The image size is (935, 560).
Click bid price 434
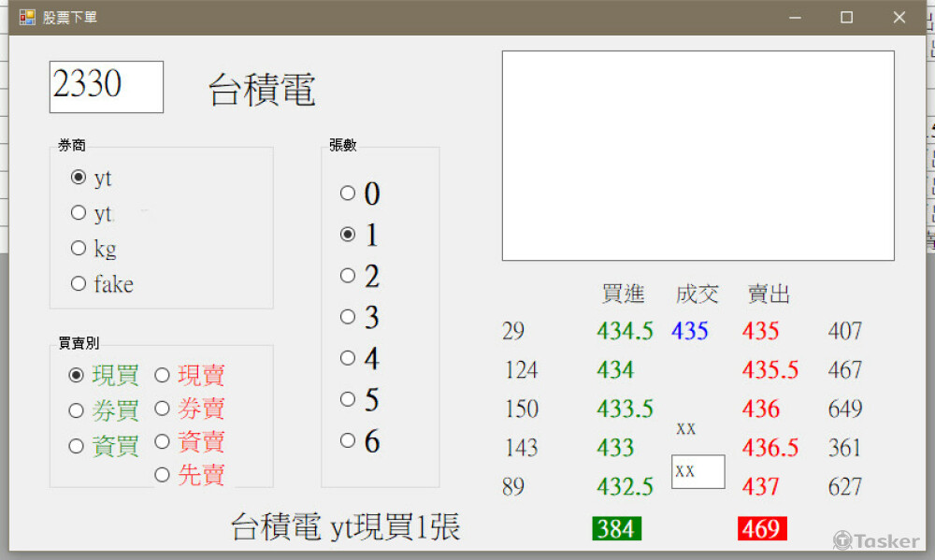coord(615,370)
